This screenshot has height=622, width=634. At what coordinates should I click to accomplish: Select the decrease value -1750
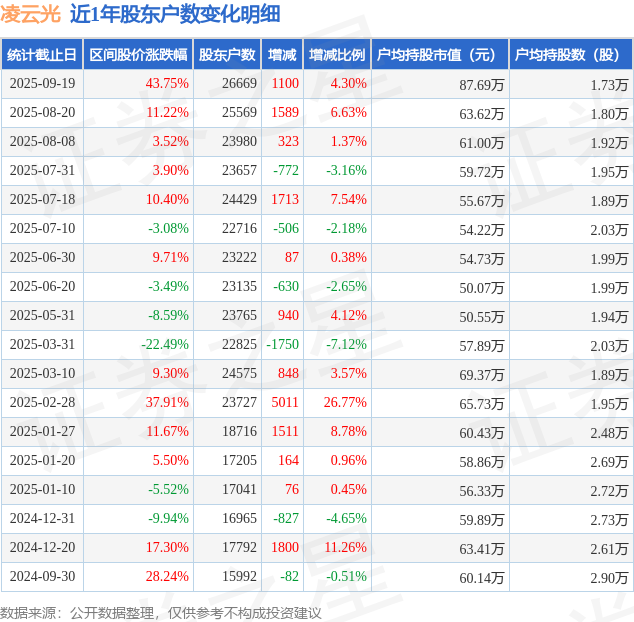[x=282, y=345]
